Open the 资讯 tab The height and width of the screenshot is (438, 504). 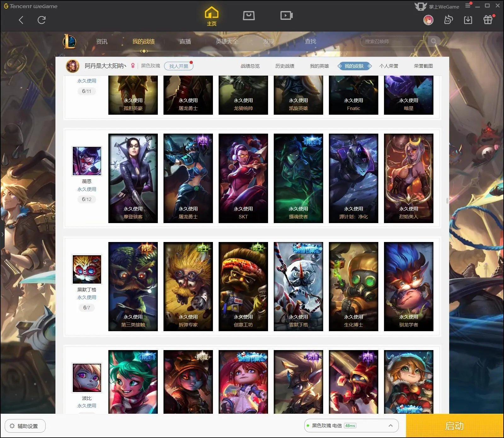102,41
